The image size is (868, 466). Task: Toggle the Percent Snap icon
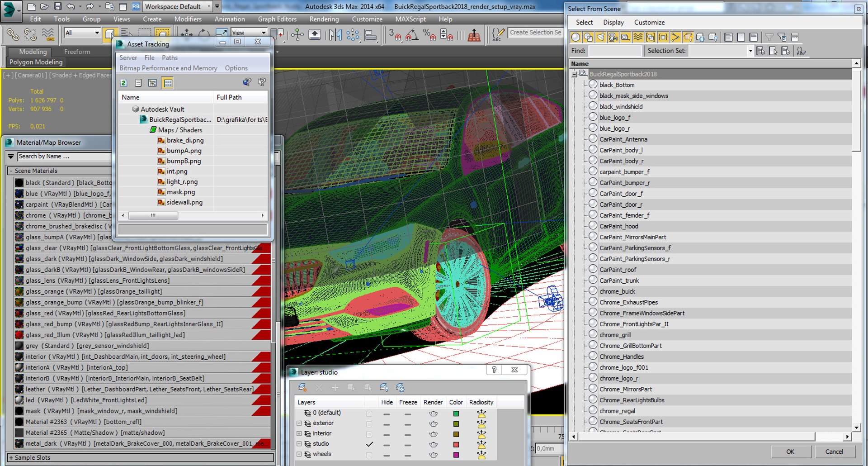tap(429, 35)
